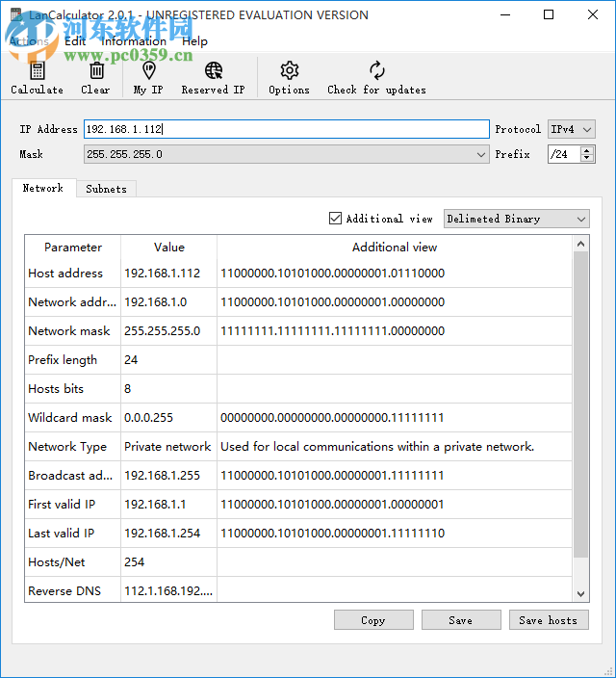Maximize the LanCalculator window

(x=549, y=14)
